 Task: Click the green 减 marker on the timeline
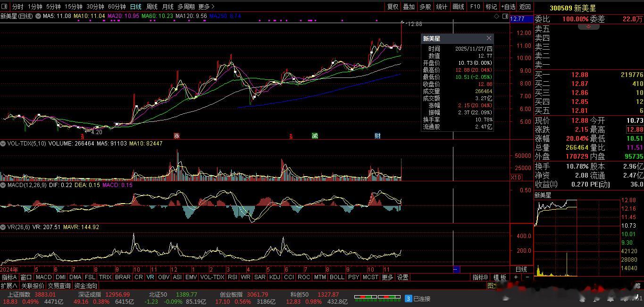(x=315, y=136)
